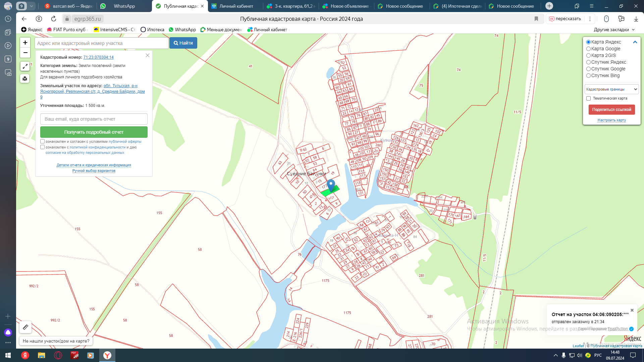This screenshot has width=644, height=362.
Task: Open the Кадастровые границы dropdown
Action: tap(611, 89)
